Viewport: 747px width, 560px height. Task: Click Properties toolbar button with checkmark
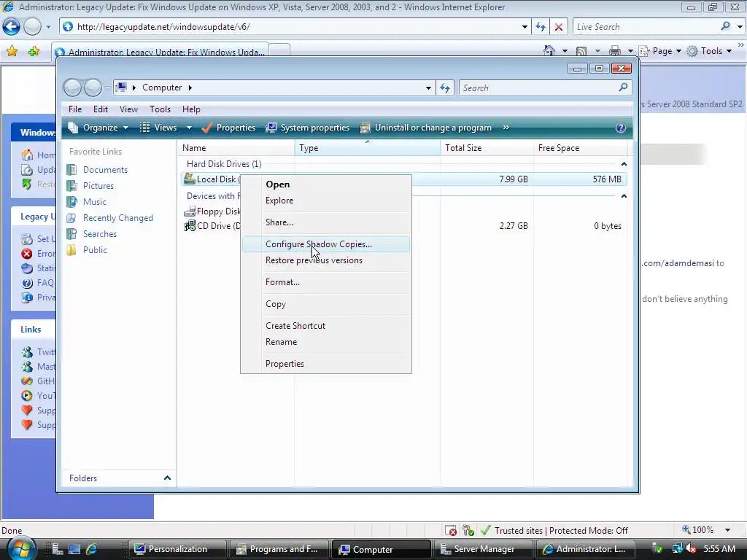(228, 128)
